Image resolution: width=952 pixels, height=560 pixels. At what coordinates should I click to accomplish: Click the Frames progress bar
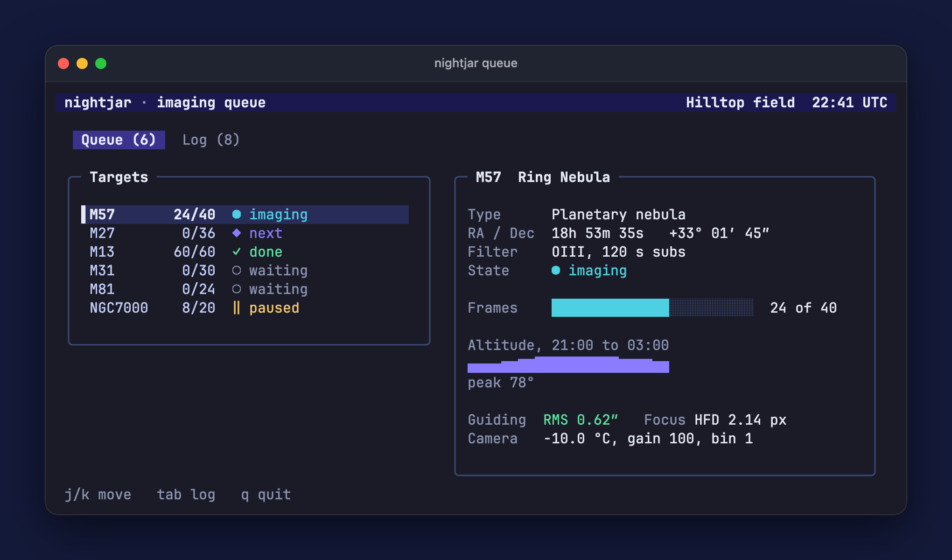pyautogui.click(x=652, y=308)
